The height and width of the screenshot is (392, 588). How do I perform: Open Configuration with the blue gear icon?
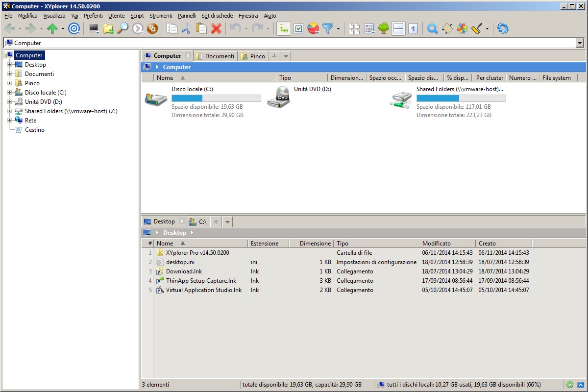tap(503, 28)
